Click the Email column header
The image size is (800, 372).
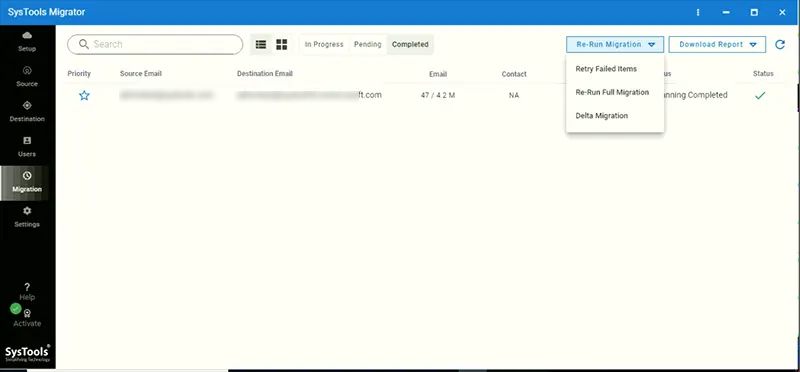coord(438,74)
